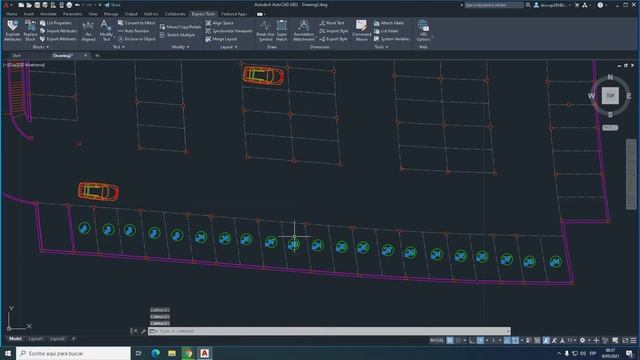
Task: Toggle MODEL space button in the status bar
Action: pos(437,340)
